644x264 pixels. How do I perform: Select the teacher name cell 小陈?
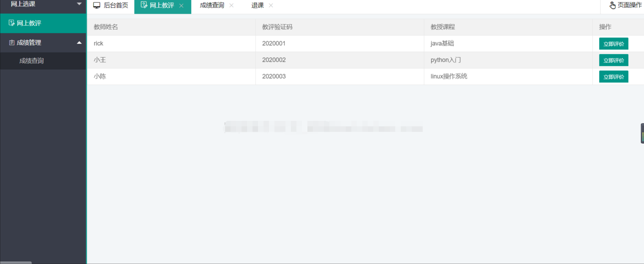(171, 77)
